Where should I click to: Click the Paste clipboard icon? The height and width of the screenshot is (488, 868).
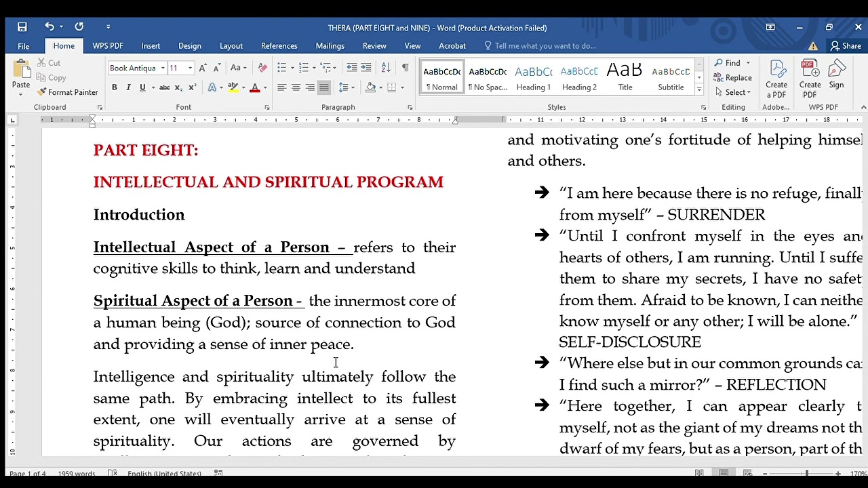[x=21, y=70]
